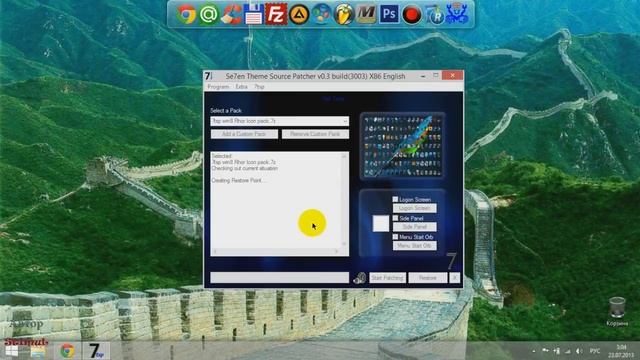The image size is (640, 360).
Task: Minimize the Se7en Theme Source Patcher window
Action: [423, 76]
